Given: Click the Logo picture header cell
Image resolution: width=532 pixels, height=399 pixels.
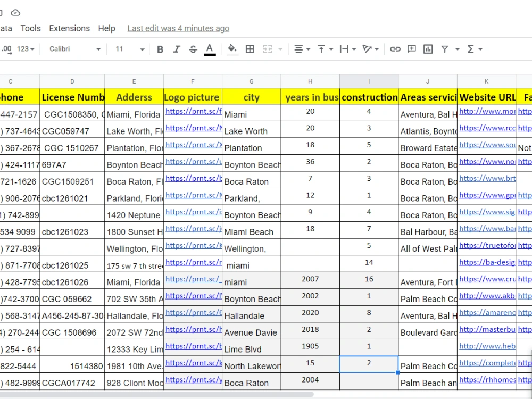Looking at the screenshot, I should tap(193, 97).
